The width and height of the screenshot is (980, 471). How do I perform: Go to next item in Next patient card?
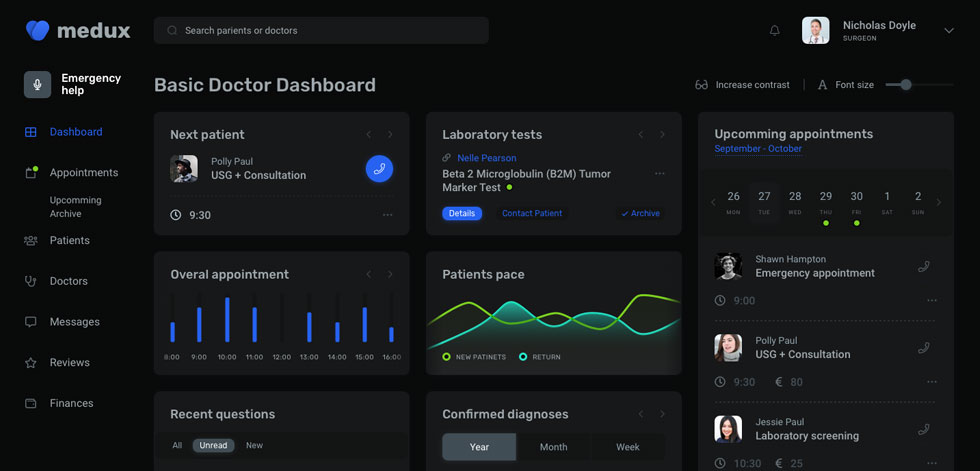tap(390, 134)
